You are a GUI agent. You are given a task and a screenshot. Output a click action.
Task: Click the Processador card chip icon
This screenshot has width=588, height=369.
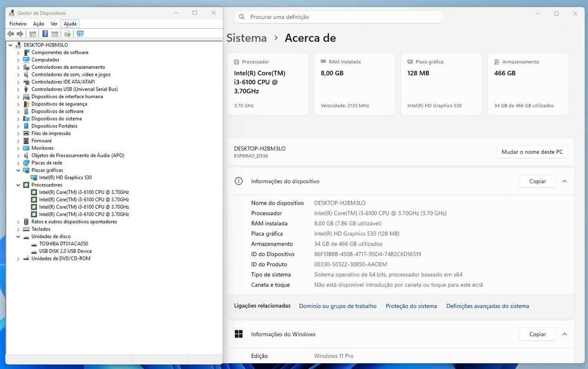click(x=236, y=62)
